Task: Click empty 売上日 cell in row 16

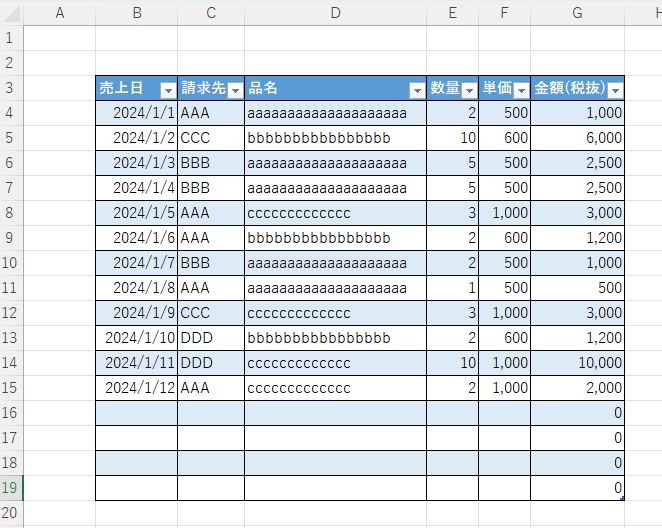Action: pos(137,413)
